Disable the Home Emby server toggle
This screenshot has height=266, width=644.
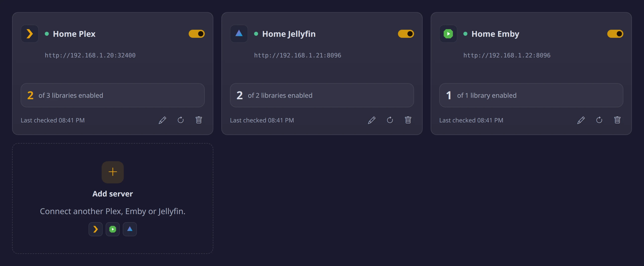click(x=615, y=34)
